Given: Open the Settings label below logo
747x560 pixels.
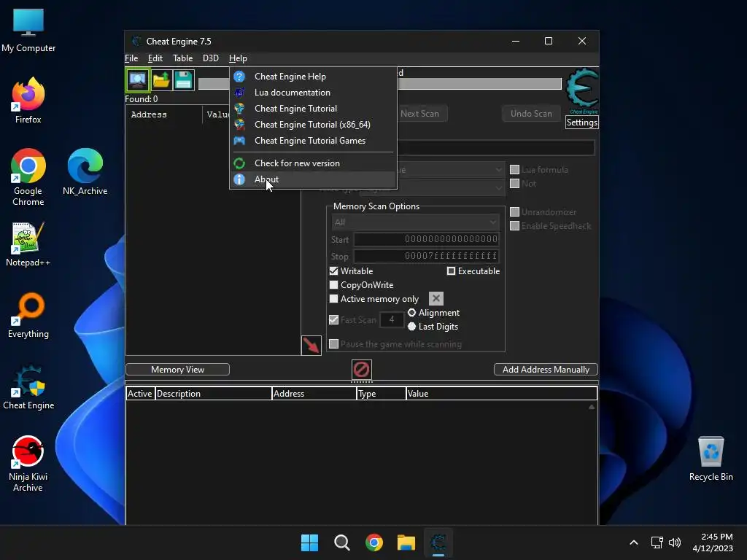Looking at the screenshot, I should click(581, 122).
